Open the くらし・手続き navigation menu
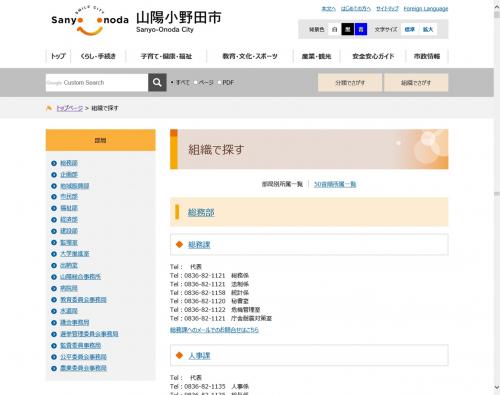This screenshot has height=395, width=500. 98,56
